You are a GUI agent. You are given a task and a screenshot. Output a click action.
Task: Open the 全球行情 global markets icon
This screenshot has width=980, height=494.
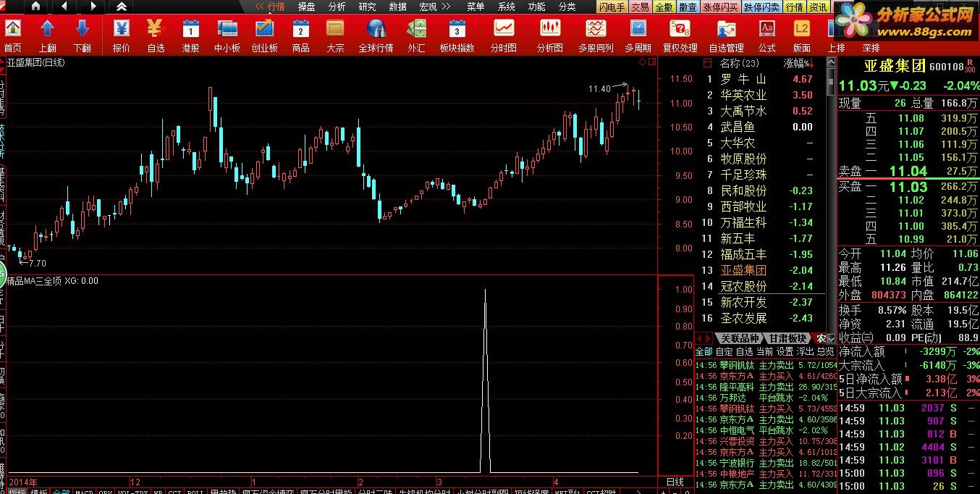(376, 36)
